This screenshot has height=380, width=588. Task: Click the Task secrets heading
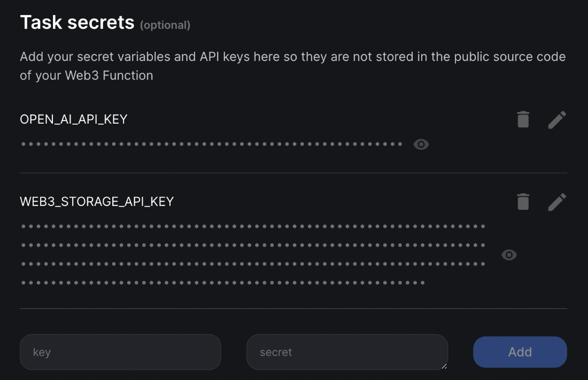click(x=77, y=22)
